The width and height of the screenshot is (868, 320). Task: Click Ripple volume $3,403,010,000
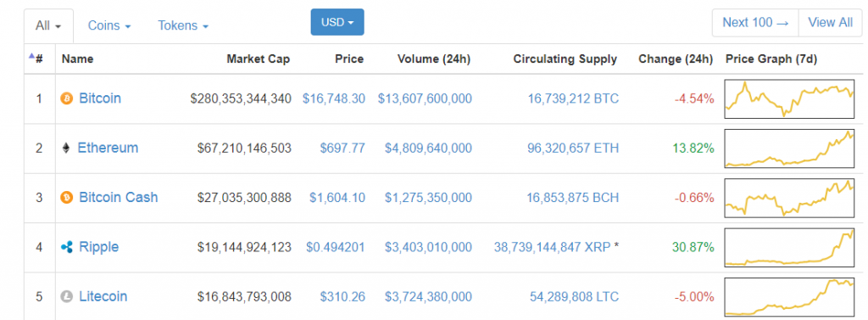(x=428, y=247)
